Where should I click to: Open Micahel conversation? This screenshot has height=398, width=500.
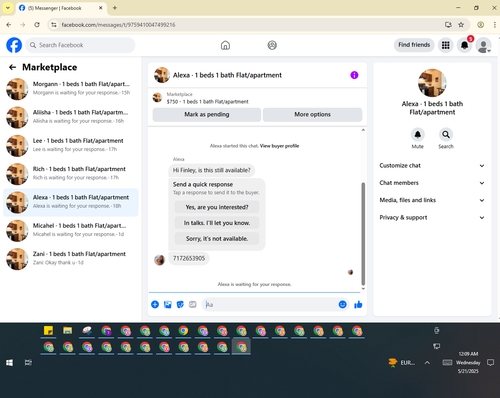point(71,230)
